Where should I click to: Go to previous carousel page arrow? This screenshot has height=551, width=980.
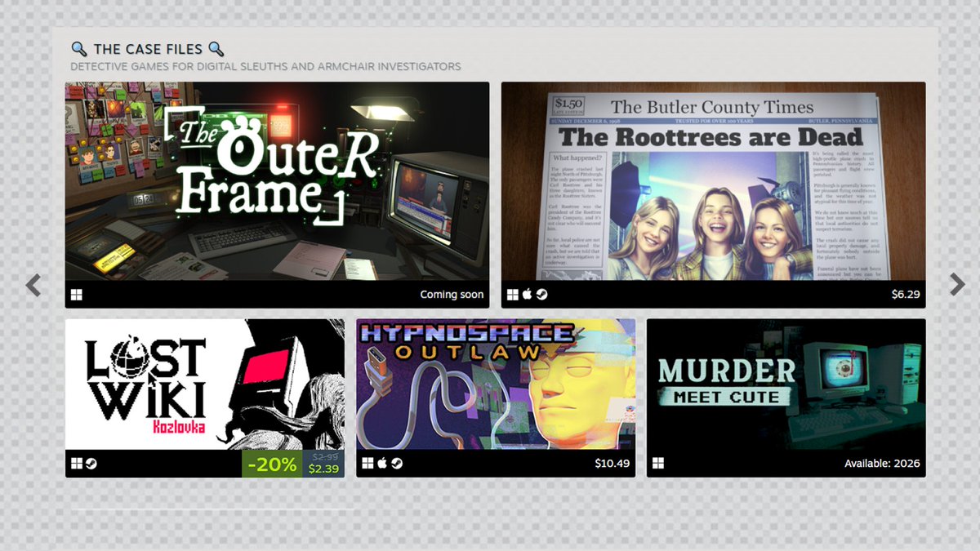pos(33,285)
